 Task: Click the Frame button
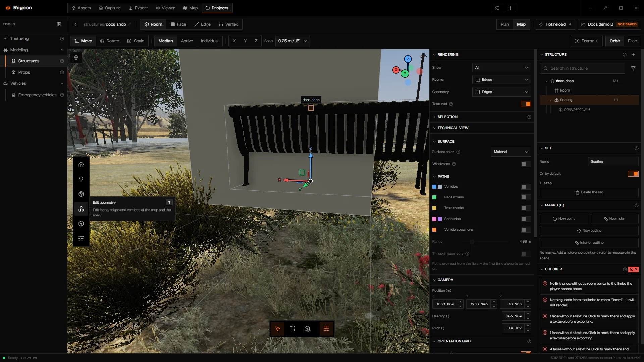(x=586, y=41)
